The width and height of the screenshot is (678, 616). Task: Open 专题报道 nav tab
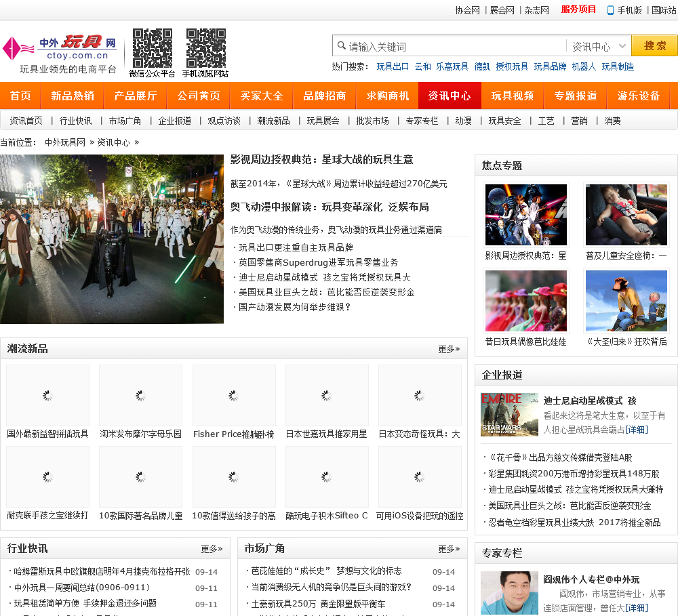[x=576, y=96]
